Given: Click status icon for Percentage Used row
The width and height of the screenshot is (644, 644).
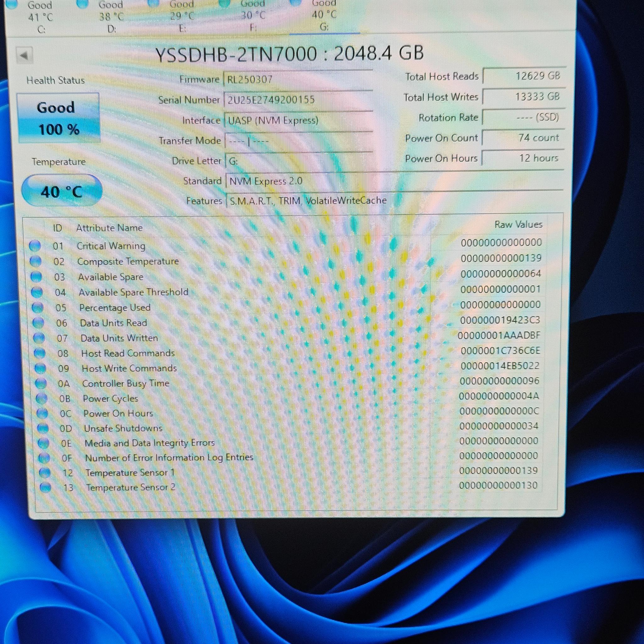Looking at the screenshot, I should coord(38,308).
